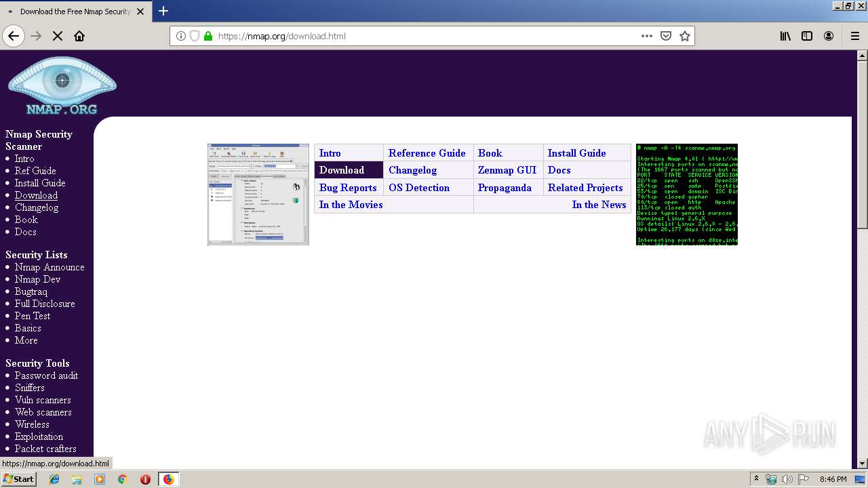The height and width of the screenshot is (488, 868).
Task: Click the green padlock security icon
Action: point(208,36)
